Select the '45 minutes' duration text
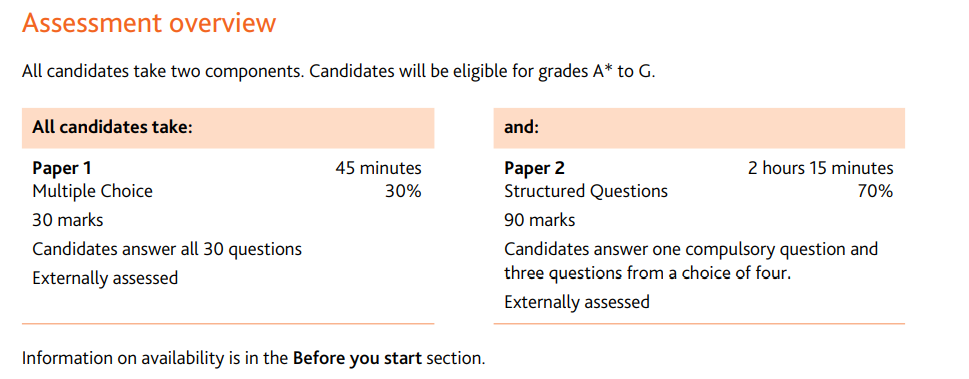This screenshot has height=379, width=969. click(378, 168)
